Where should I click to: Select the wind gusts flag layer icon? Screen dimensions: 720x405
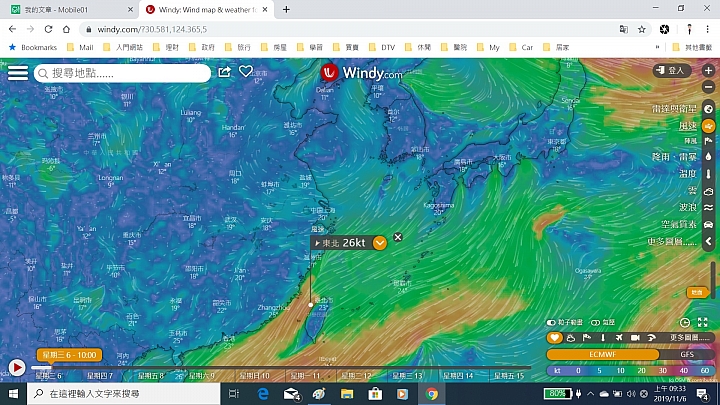(709, 141)
